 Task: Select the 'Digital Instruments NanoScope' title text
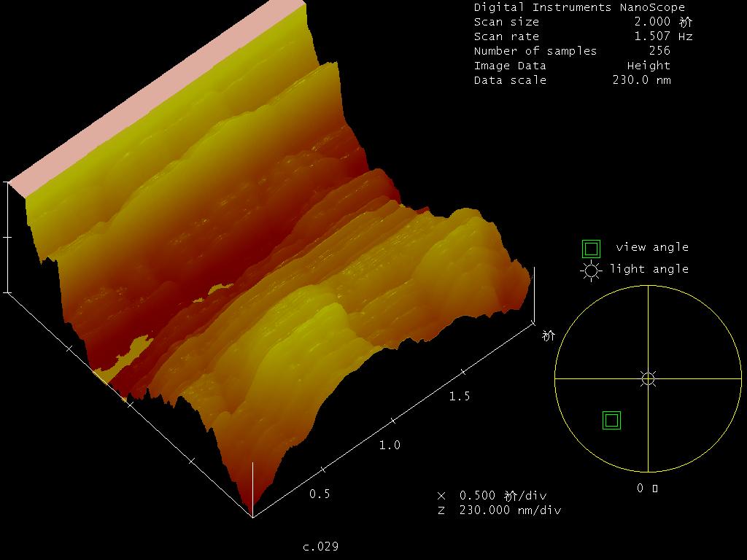[x=579, y=7]
